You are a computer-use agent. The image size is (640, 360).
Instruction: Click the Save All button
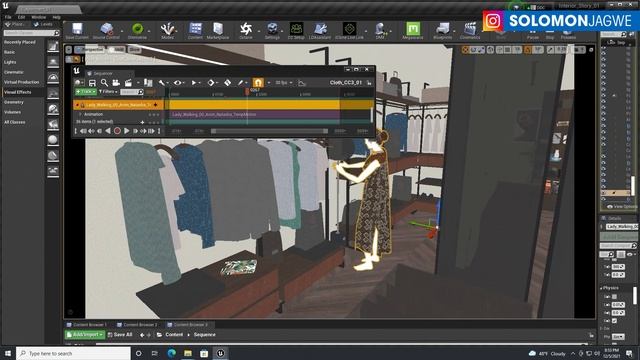click(x=120, y=335)
